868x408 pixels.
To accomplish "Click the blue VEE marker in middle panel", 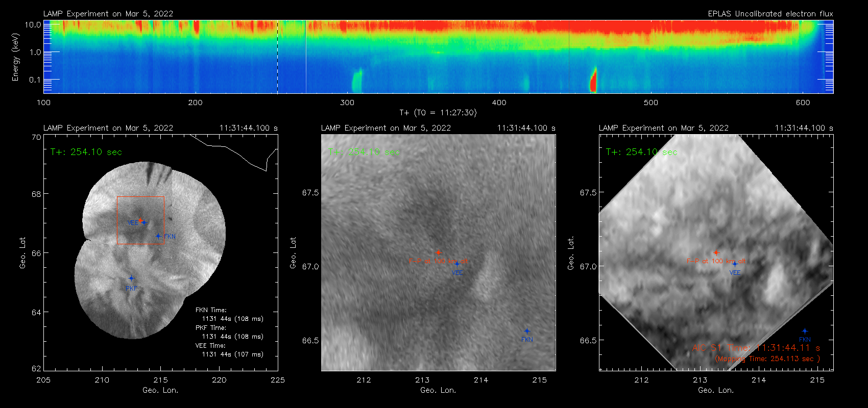I will [457, 264].
